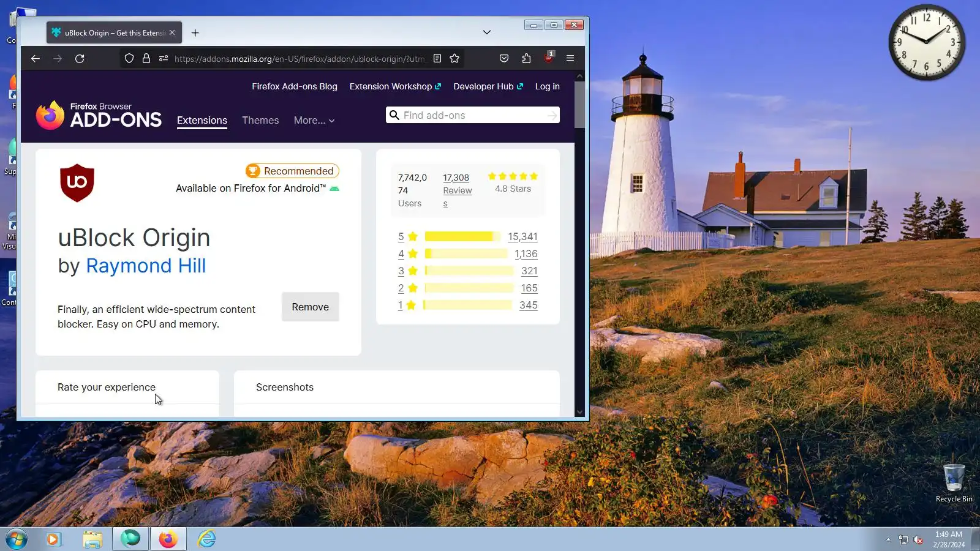This screenshot has width=980, height=551.
Task: Click the address bar URL
Action: pos(300,59)
